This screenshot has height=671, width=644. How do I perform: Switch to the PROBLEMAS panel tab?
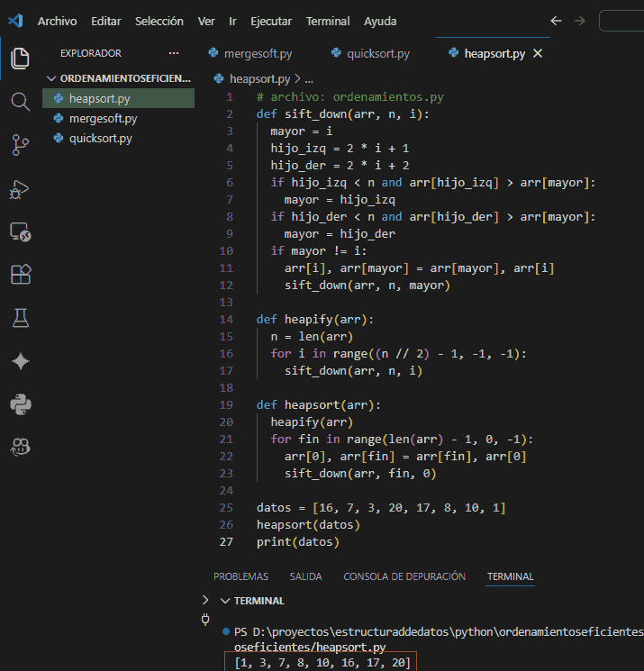240,576
